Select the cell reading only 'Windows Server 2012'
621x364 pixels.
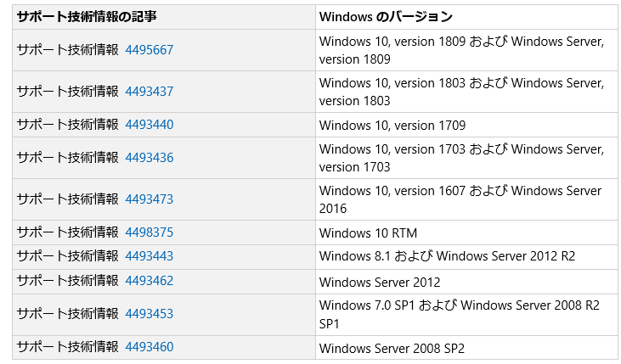coord(466,282)
